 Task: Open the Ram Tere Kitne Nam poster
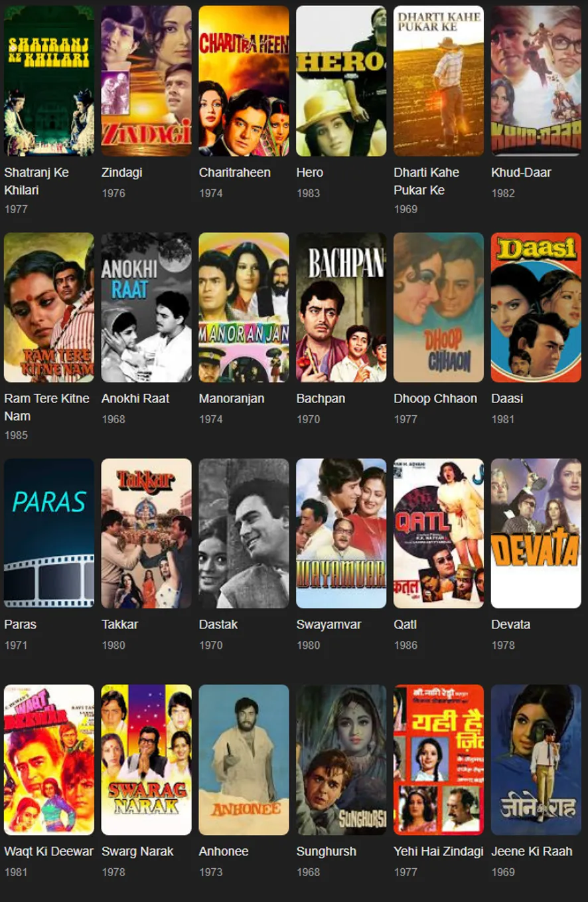[49, 308]
